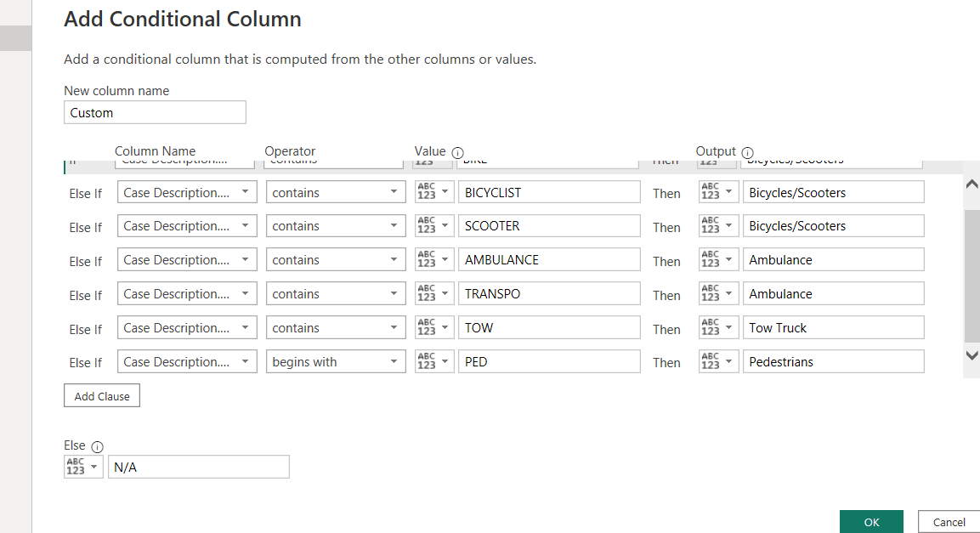980x533 pixels.
Task: Open Column Name dropdown in SCOOTER row
Action: [x=187, y=225]
